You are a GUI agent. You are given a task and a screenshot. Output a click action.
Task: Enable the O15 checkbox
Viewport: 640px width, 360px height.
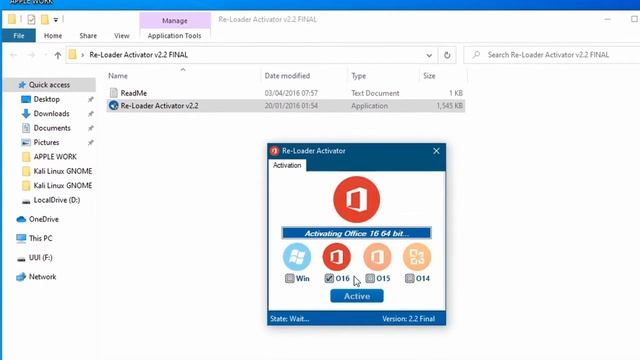pyautogui.click(x=370, y=278)
